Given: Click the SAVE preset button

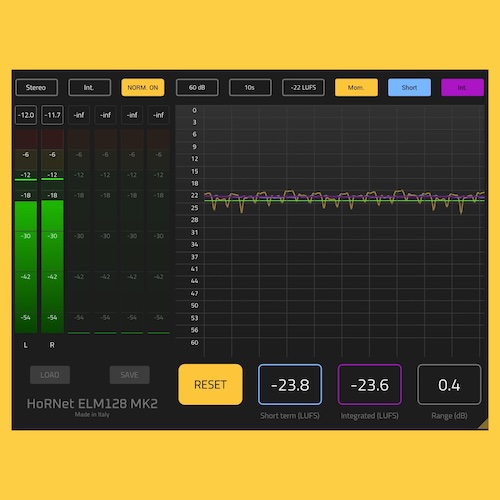Looking at the screenshot, I should [x=129, y=375].
